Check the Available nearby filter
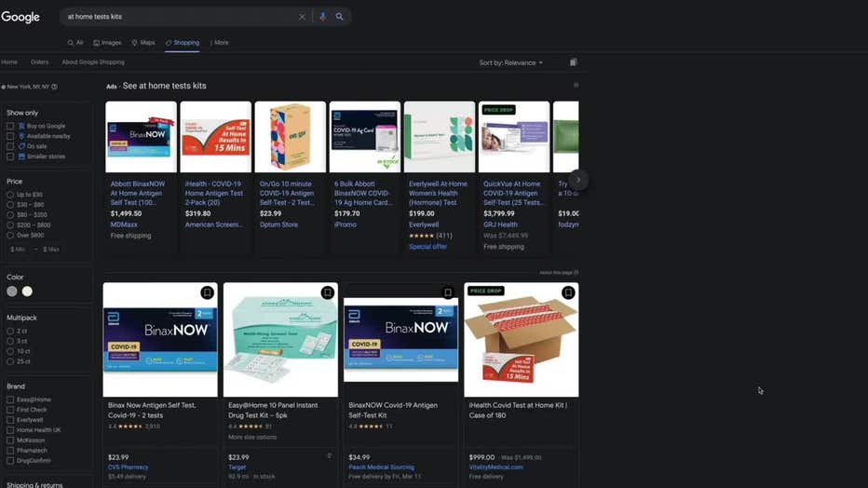The width and height of the screenshot is (868, 488). tap(10, 136)
